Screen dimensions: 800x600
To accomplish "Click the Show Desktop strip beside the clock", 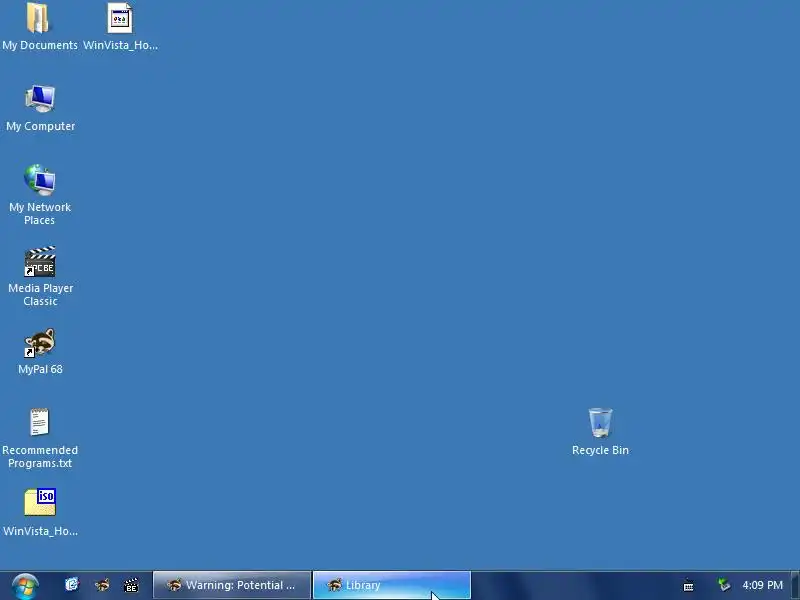I will (x=795, y=585).
